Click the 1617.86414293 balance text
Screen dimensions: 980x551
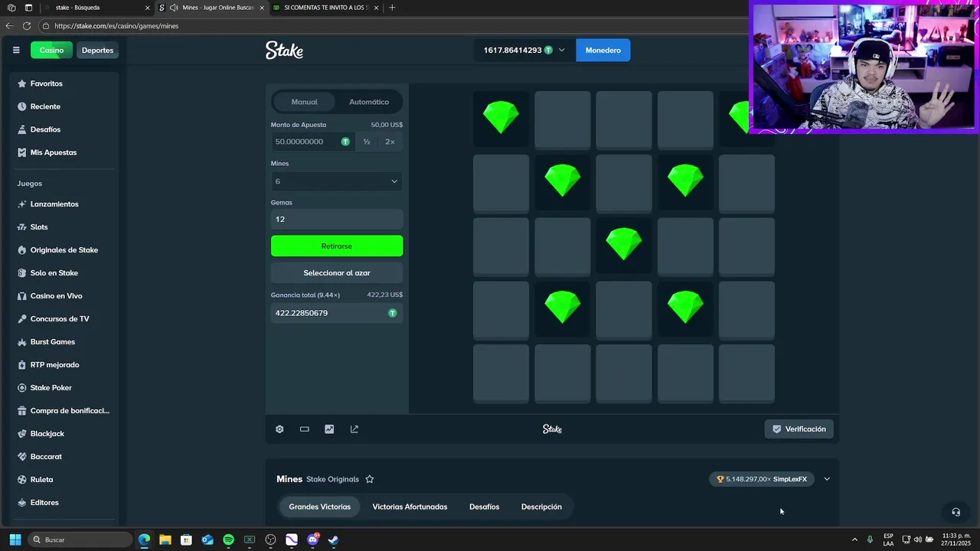[x=512, y=51]
